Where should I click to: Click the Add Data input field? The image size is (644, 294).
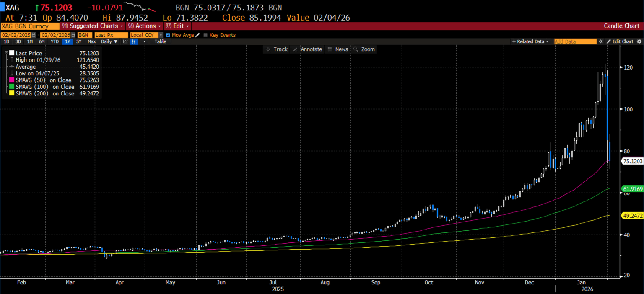575,41
